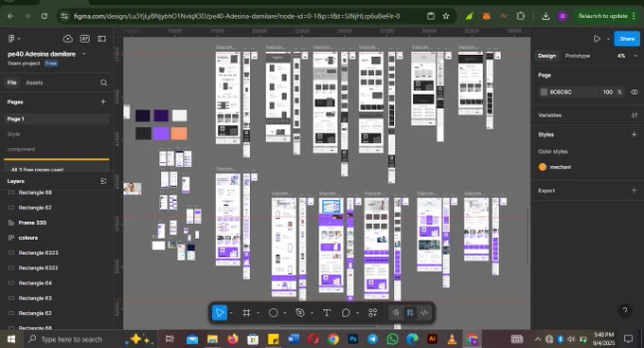Open the Actions menu in the toolbar

click(x=372, y=313)
